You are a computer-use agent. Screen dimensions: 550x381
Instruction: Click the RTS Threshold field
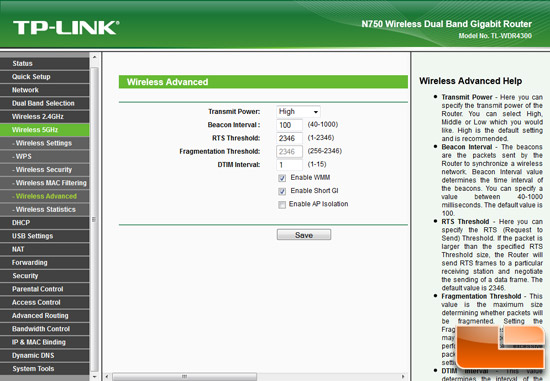[x=289, y=138]
